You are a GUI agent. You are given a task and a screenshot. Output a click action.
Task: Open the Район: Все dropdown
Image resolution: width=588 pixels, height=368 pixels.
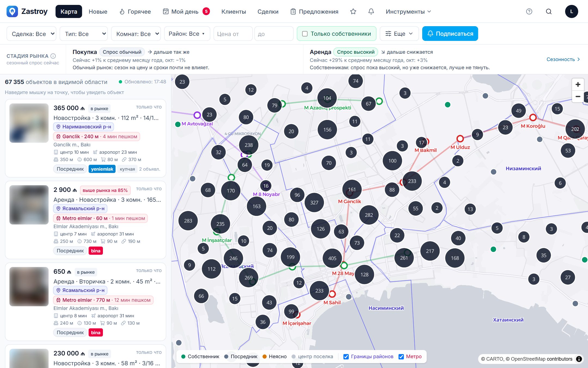187,34
